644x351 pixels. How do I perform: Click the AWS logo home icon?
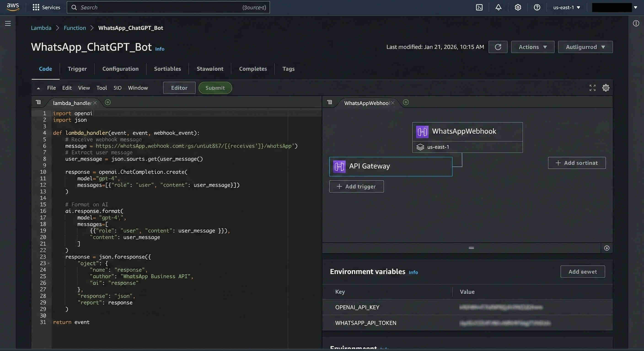pyautogui.click(x=13, y=7)
